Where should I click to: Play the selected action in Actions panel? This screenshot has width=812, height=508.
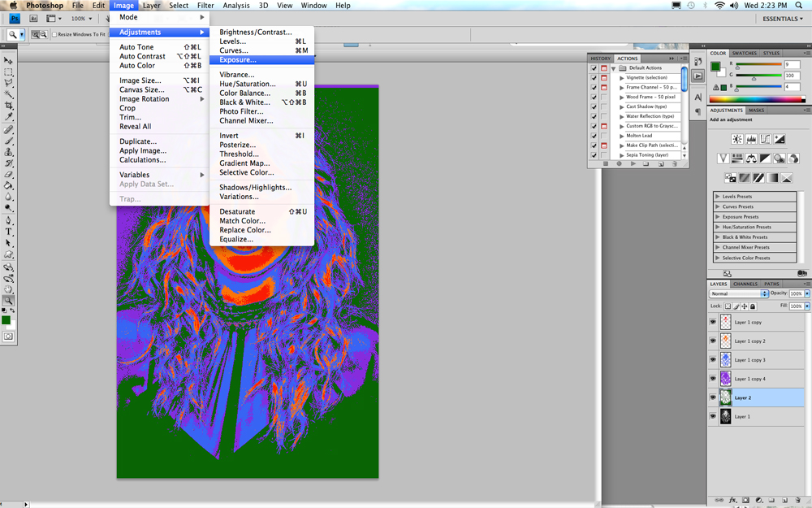tap(633, 164)
